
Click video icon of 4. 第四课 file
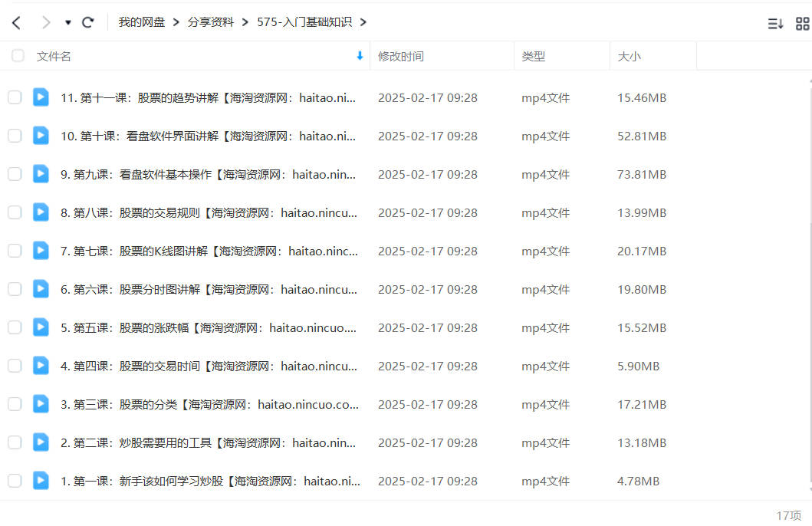(x=41, y=365)
